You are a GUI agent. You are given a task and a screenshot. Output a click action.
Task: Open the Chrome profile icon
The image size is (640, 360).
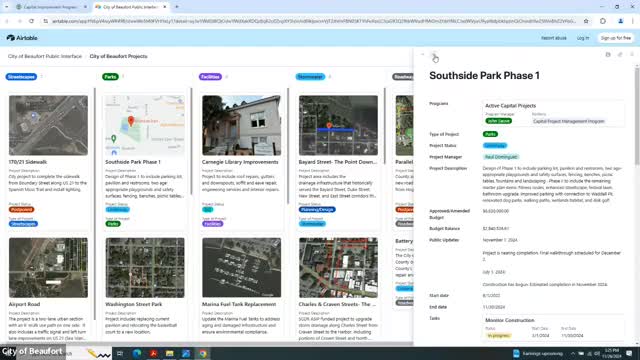coord(620,21)
